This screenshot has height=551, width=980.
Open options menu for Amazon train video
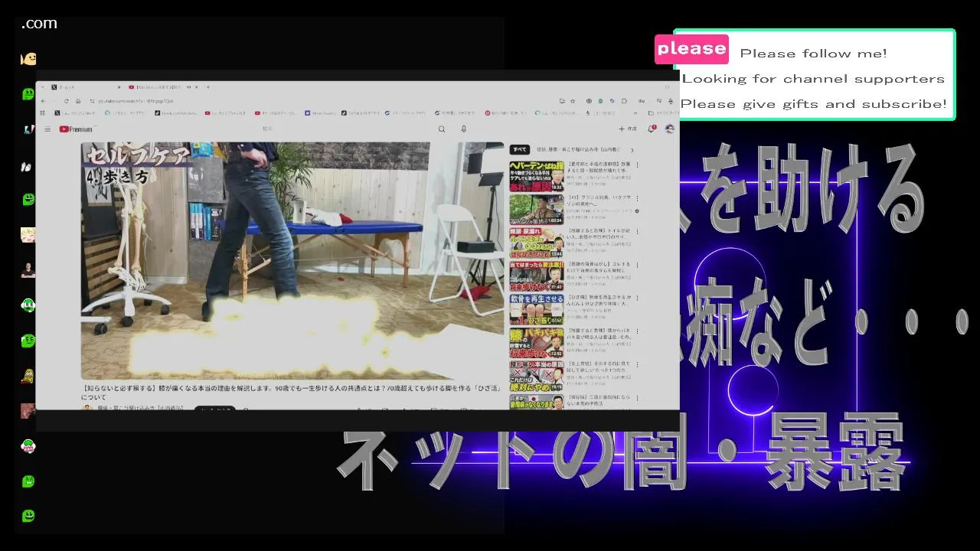pos(637,198)
